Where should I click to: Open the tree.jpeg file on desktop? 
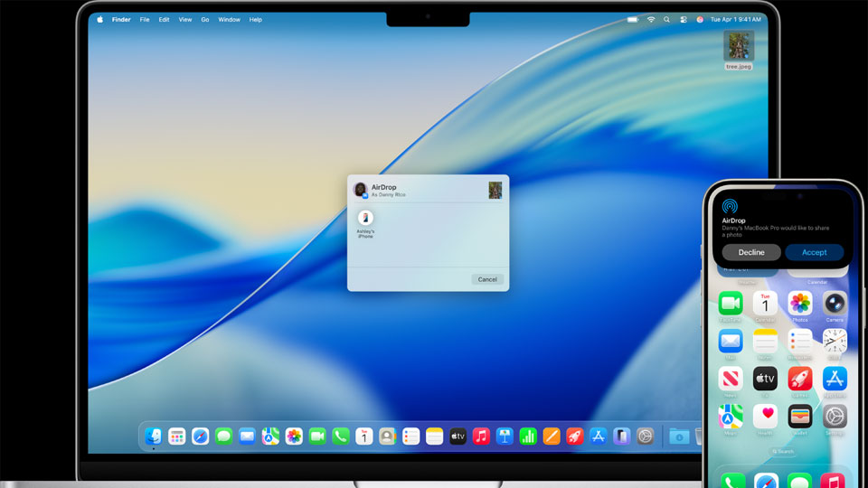[x=739, y=46]
